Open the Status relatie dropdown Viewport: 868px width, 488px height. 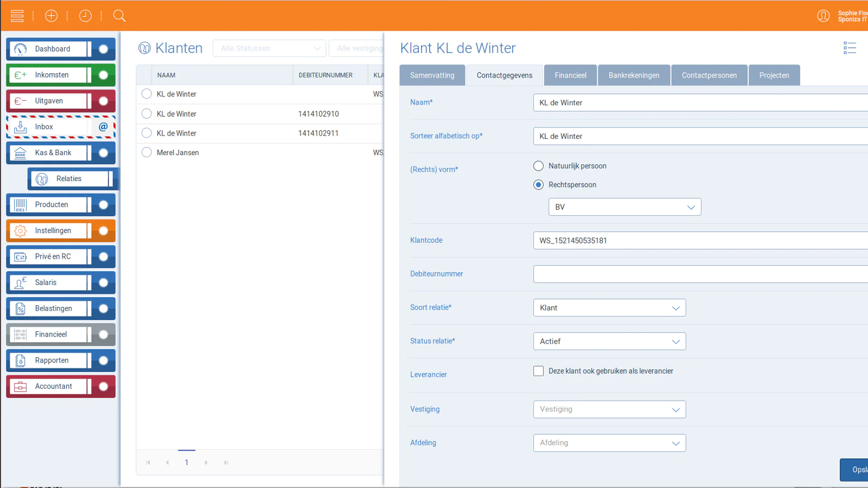609,342
